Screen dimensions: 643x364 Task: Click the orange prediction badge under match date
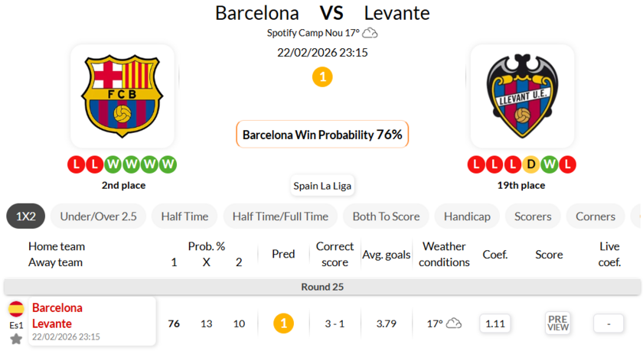[322, 76]
